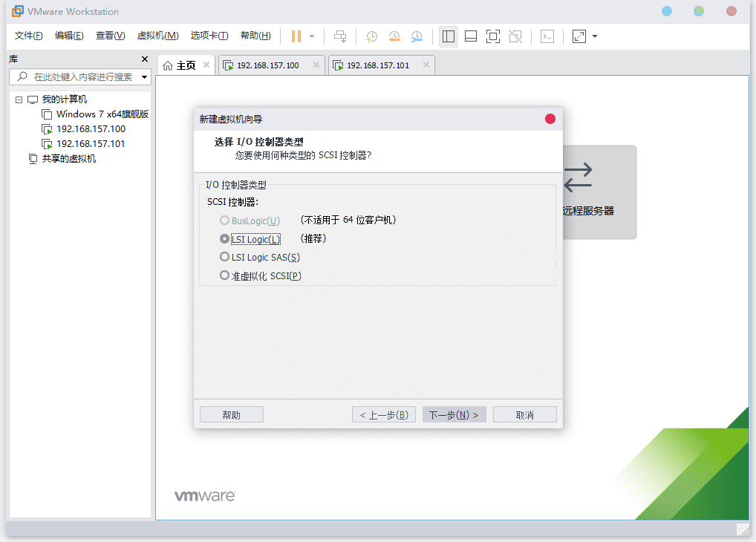Open the 选项卡(T) menu
Viewport: 756px width, 542px height.
point(209,36)
